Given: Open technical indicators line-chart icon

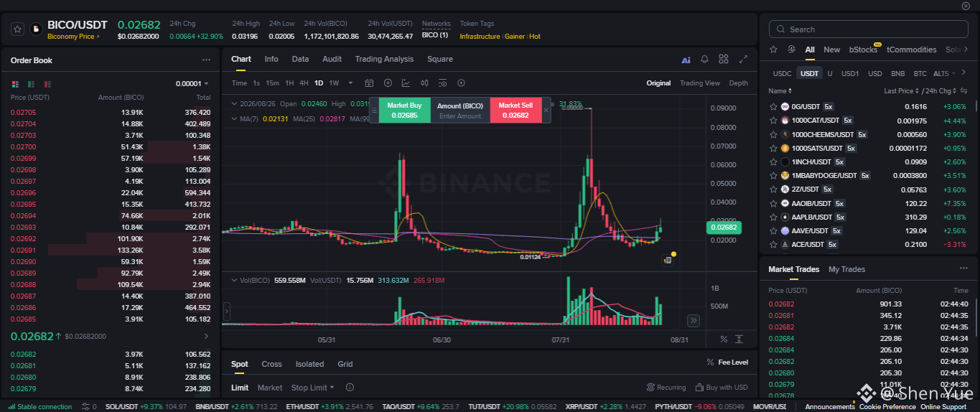Looking at the screenshot, I should tap(406, 83).
